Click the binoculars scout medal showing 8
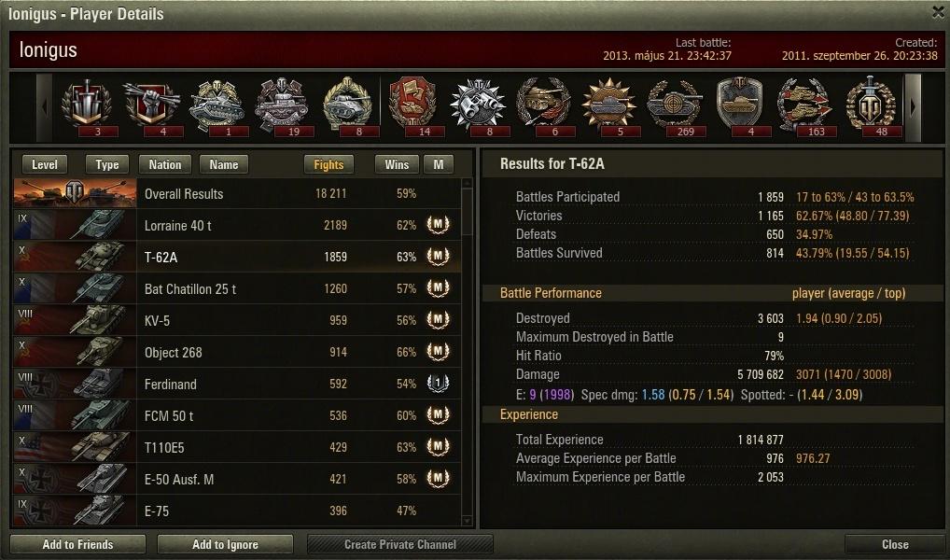This screenshot has width=950, height=560. (478, 106)
